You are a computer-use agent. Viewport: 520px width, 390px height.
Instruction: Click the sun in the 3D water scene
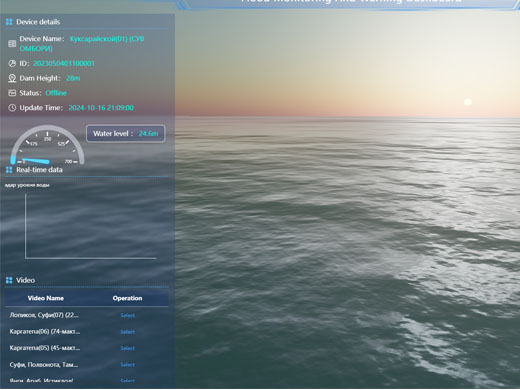(x=468, y=102)
